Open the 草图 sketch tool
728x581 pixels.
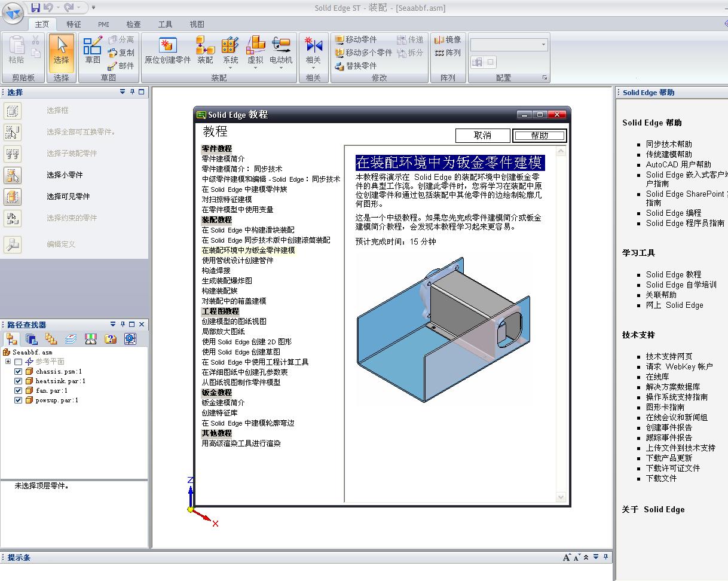(93, 50)
